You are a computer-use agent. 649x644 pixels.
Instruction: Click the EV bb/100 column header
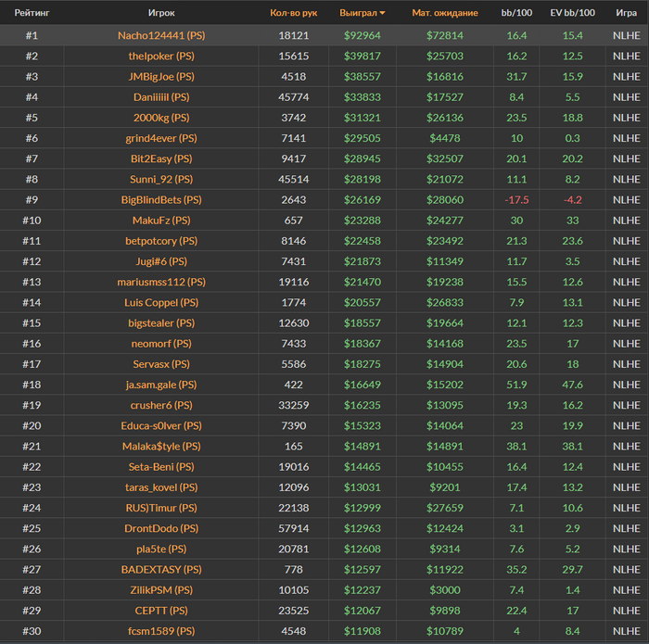pos(572,13)
